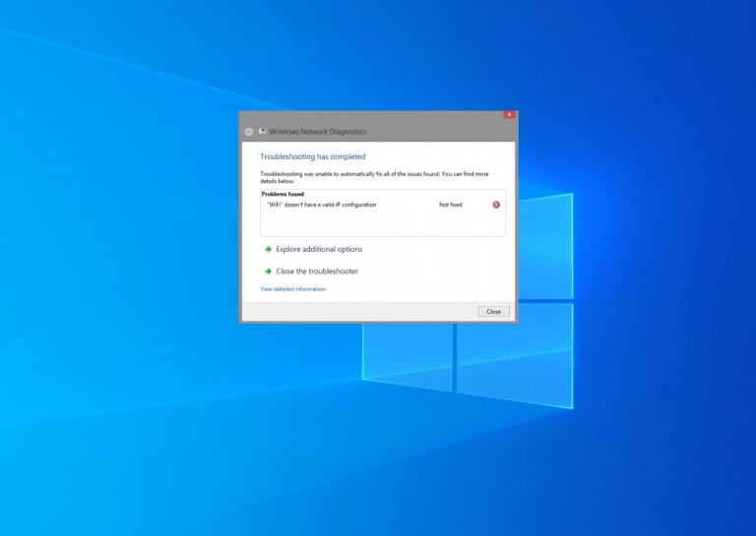Click the Close button at the bottom

(493, 312)
